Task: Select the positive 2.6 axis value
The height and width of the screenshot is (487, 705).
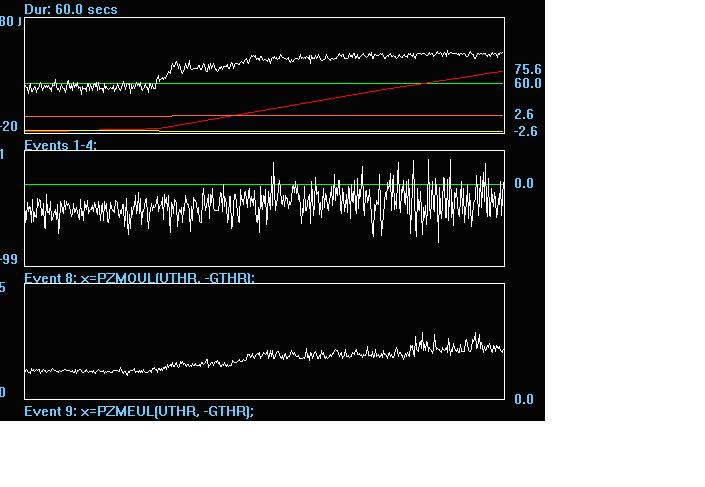Action: click(525, 115)
